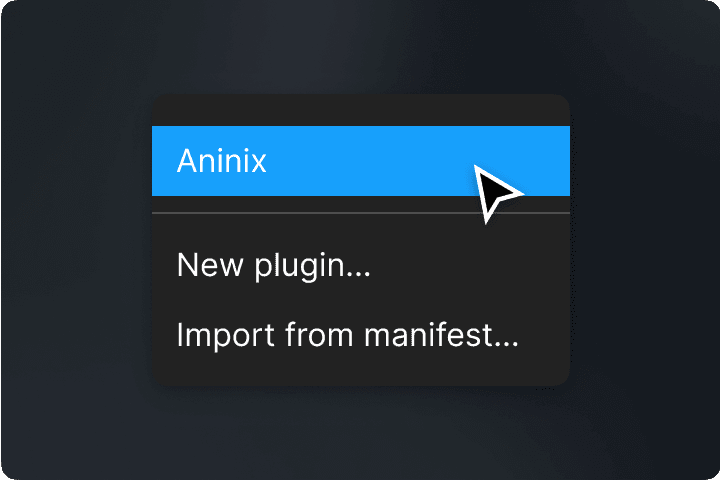Launch the Aninix plugin from the list

point(360,161)
